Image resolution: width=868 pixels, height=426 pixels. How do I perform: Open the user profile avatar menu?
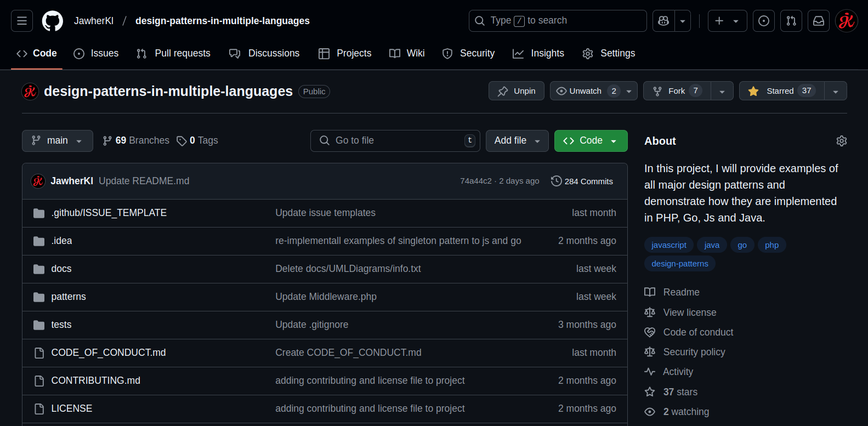(x=846, y=21)
